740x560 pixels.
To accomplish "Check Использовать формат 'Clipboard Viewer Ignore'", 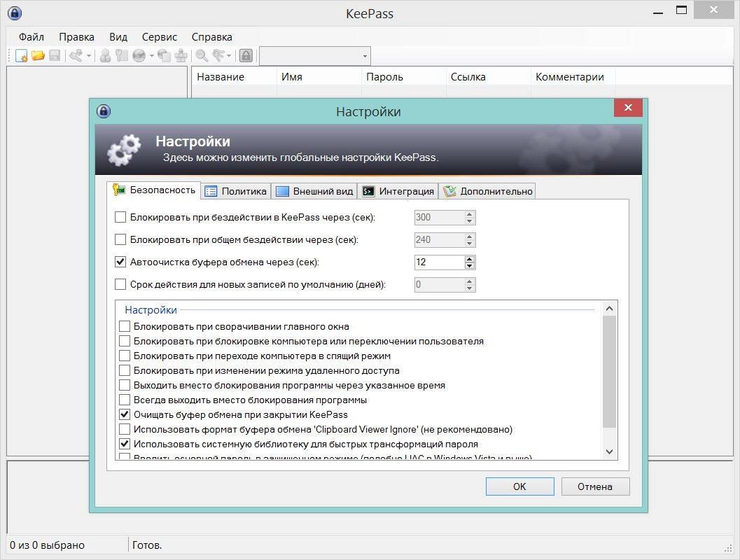I will click(x=125, y=429).
